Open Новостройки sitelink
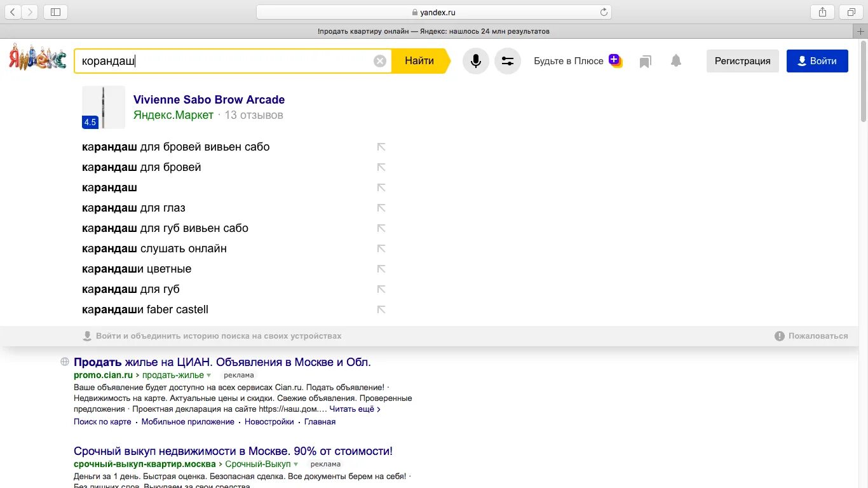Image resolution: width=868 pixels, height=488 pixels. tap(269, 422)
